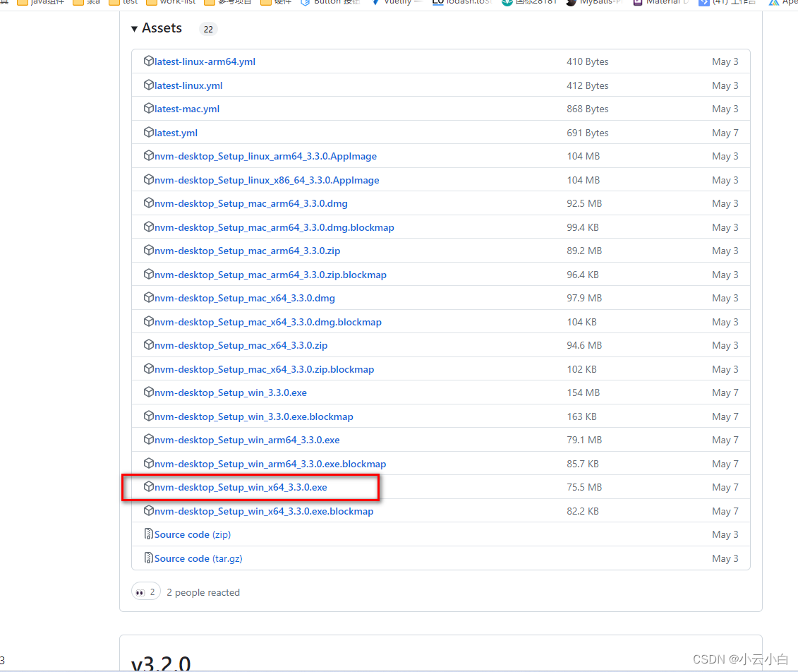
Task: Download latest-mac.yml
Action: tap(188, 109)
